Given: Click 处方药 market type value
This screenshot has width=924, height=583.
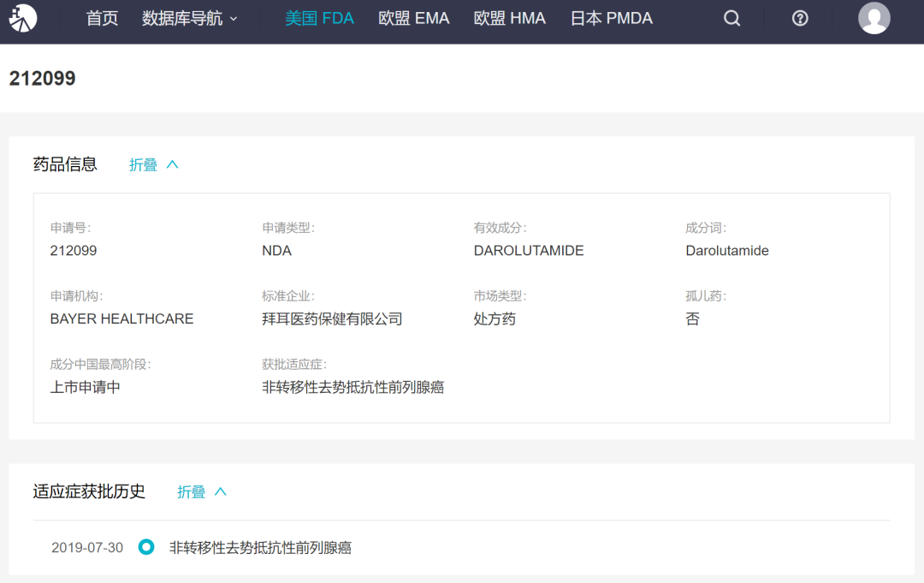Looking at the screenshot, I should pos(495,319).
